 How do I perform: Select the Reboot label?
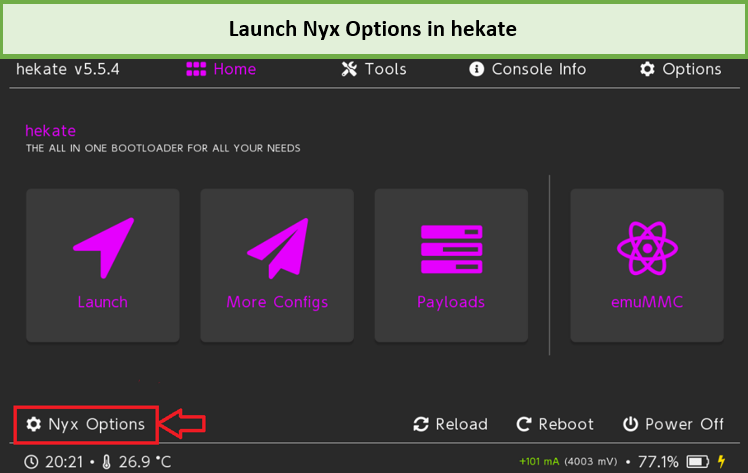566,424
